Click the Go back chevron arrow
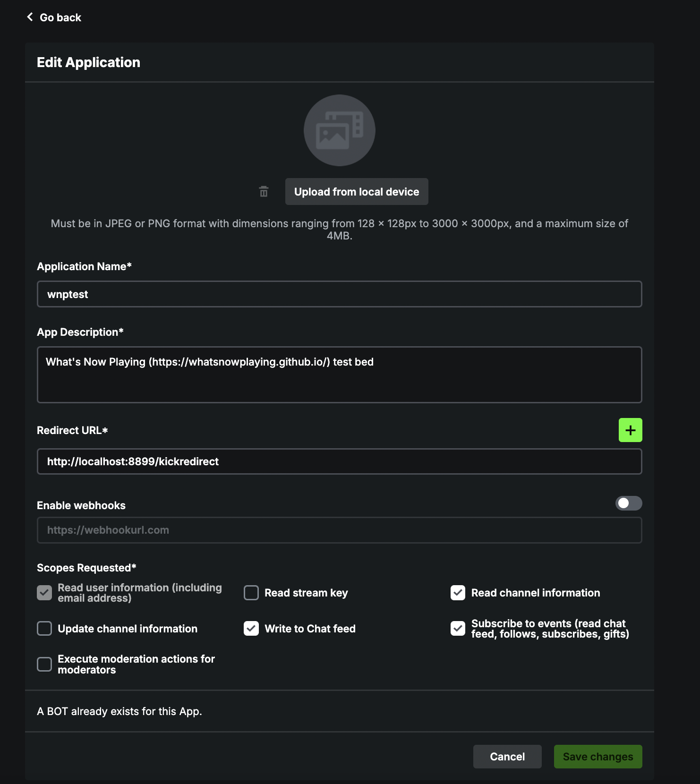The image size is (700, 784). (30, 17)
